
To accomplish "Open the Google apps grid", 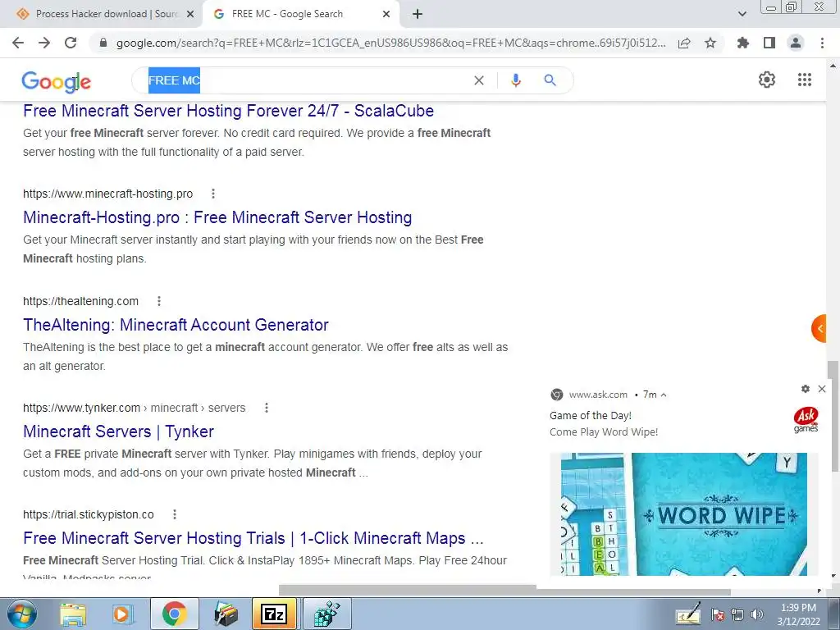I will pyautogui.click(x=805, y=80).
